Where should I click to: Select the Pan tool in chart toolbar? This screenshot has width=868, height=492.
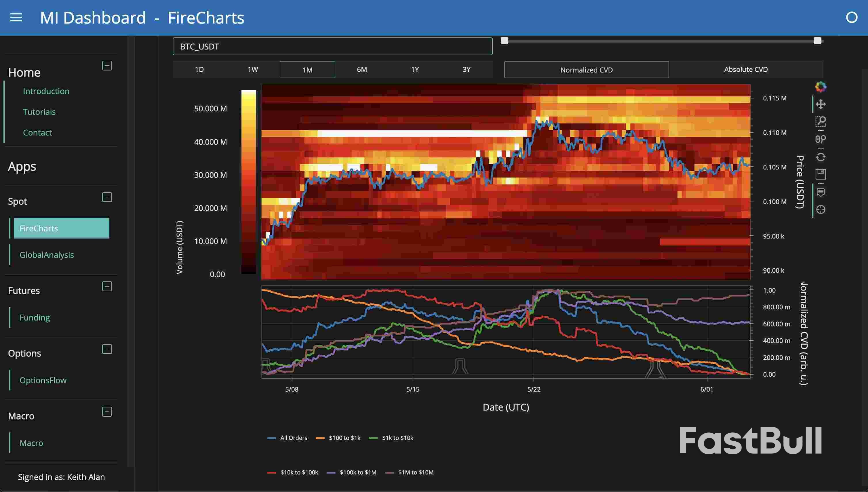(821, 104)
